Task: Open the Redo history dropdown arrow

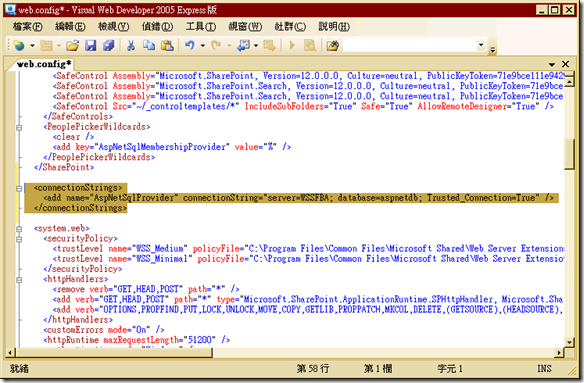Action: click(229, 46)
